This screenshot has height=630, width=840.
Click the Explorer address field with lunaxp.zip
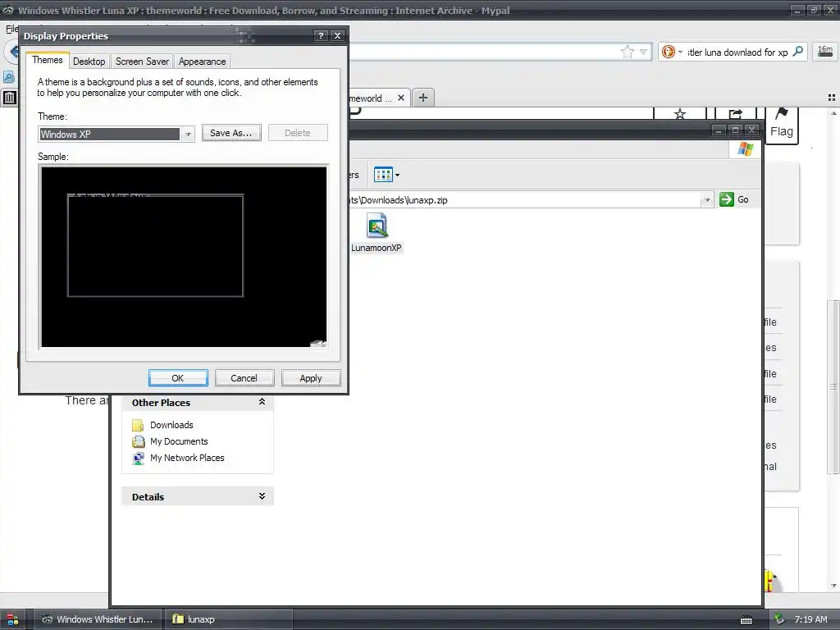525,200
